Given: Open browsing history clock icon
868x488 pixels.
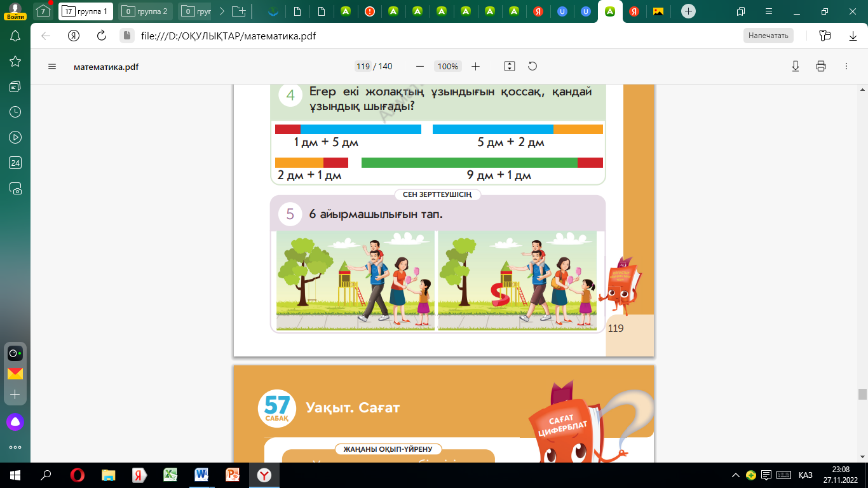Looking at the screenshot, I should 15,112.
